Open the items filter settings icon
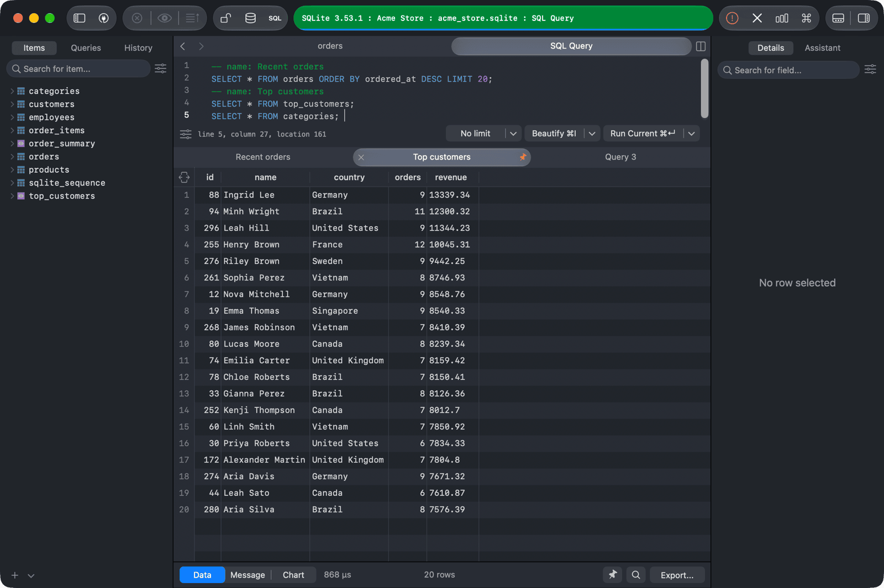The width and height of the screenshot is (884, 588). click(161, 68)
